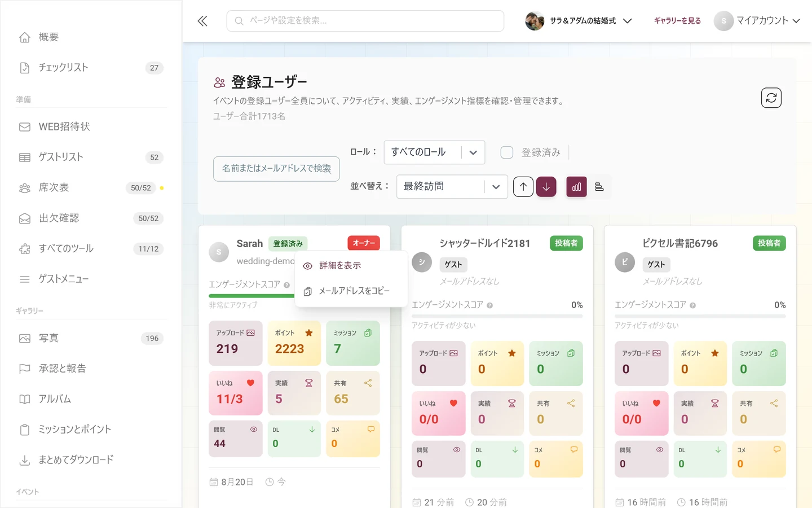Image resolution: width=812 pixels, height=508 pixels.
Task: Open the ギャラリーを見る link
Action: tap(677, 21)
